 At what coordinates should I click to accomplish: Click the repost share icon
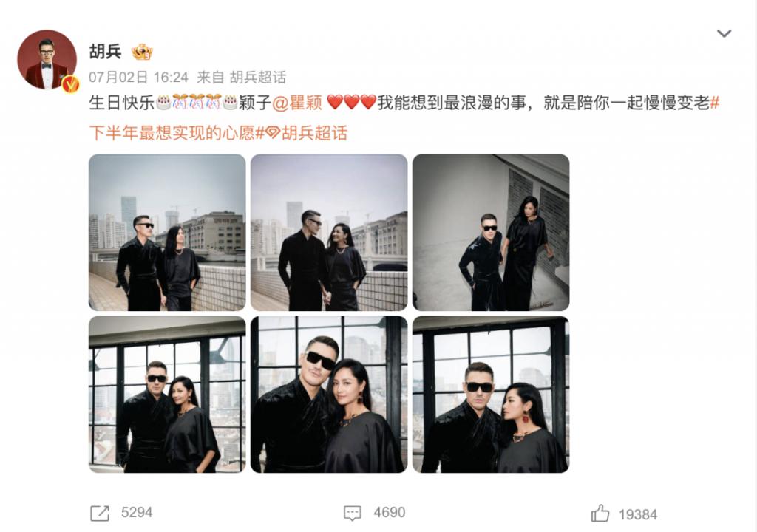click(100, 513)
